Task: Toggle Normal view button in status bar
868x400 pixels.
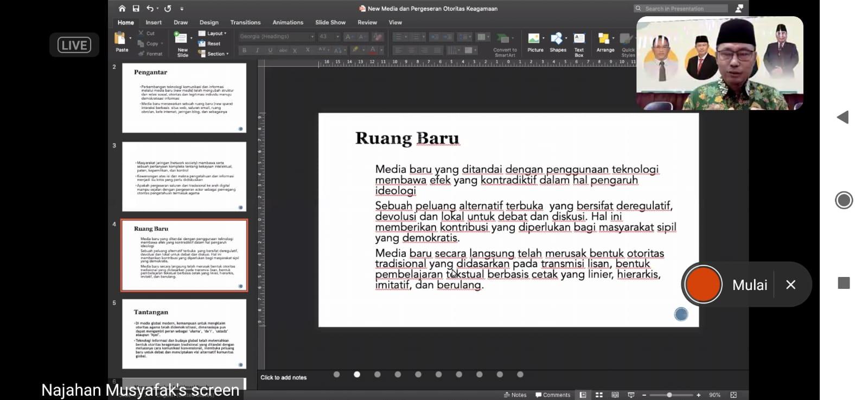Action: [x=583, y=395]
